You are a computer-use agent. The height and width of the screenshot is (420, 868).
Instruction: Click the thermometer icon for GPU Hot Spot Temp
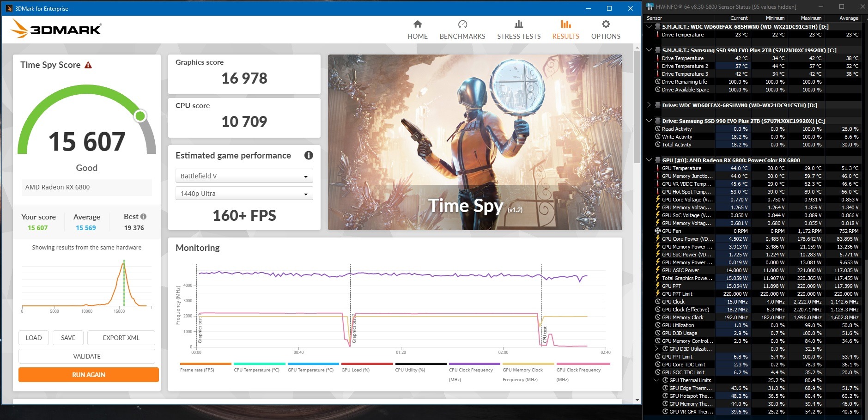pos(658,192)
